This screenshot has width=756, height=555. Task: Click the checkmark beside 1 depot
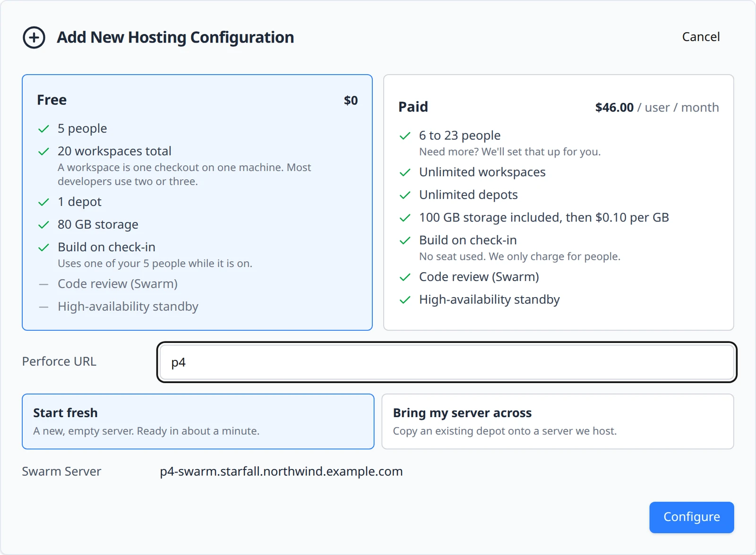pyautogui.click(x=43, y=202)
